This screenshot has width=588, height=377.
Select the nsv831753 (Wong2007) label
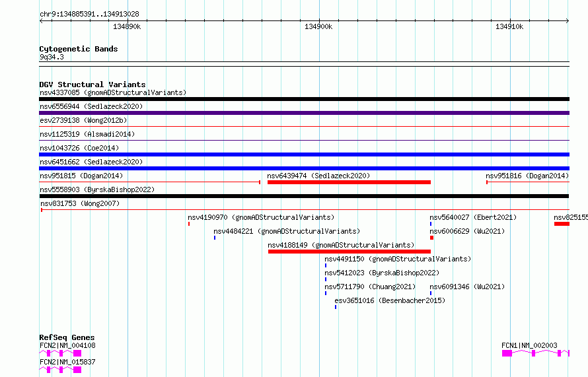[x=80, y=203]
